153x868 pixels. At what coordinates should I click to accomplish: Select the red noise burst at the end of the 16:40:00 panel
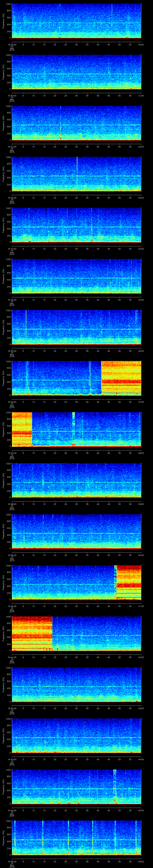click(x=129, y=583)
